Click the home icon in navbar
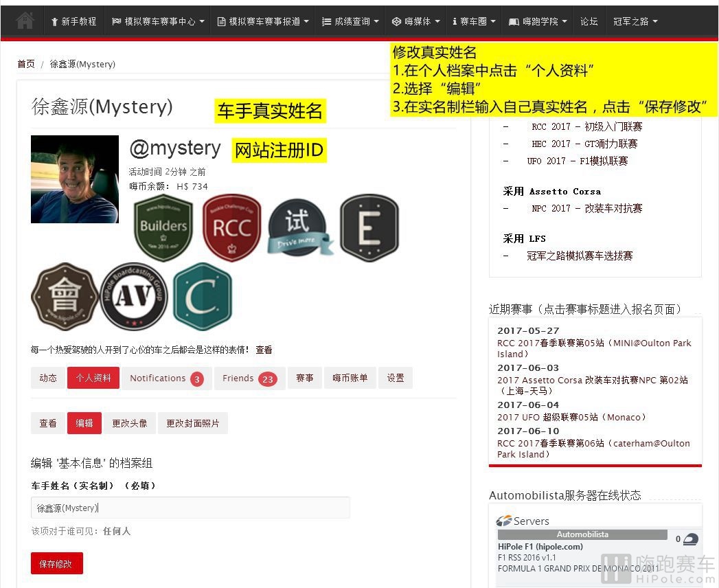 click(25, 21)
